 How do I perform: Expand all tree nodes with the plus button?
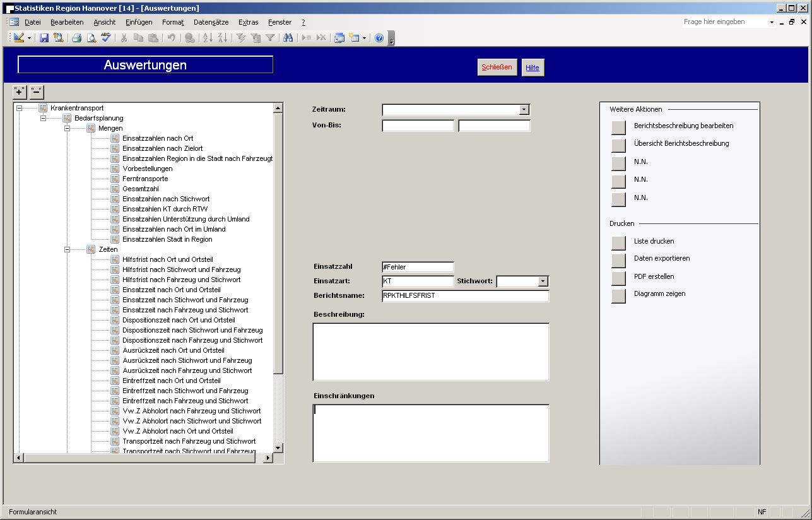click(20, 92)
